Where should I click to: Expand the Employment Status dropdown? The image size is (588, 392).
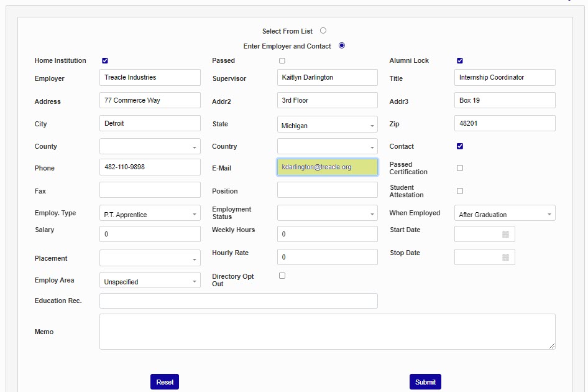327,214
